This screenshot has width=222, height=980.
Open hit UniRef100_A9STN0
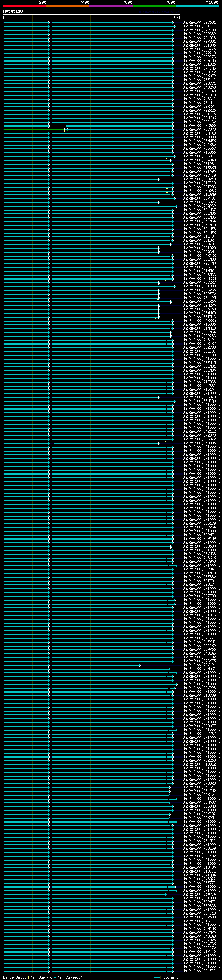click(199, 263)
